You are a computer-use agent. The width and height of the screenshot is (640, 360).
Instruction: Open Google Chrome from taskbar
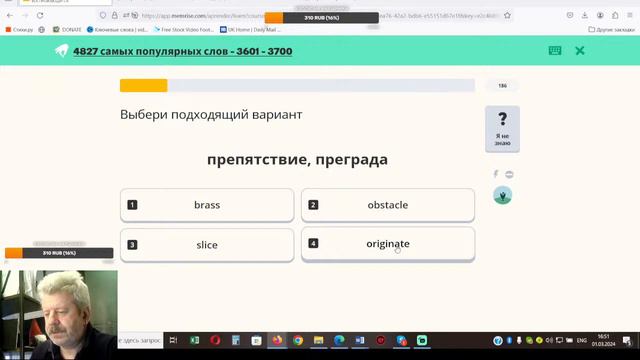[x=298, y=340]
